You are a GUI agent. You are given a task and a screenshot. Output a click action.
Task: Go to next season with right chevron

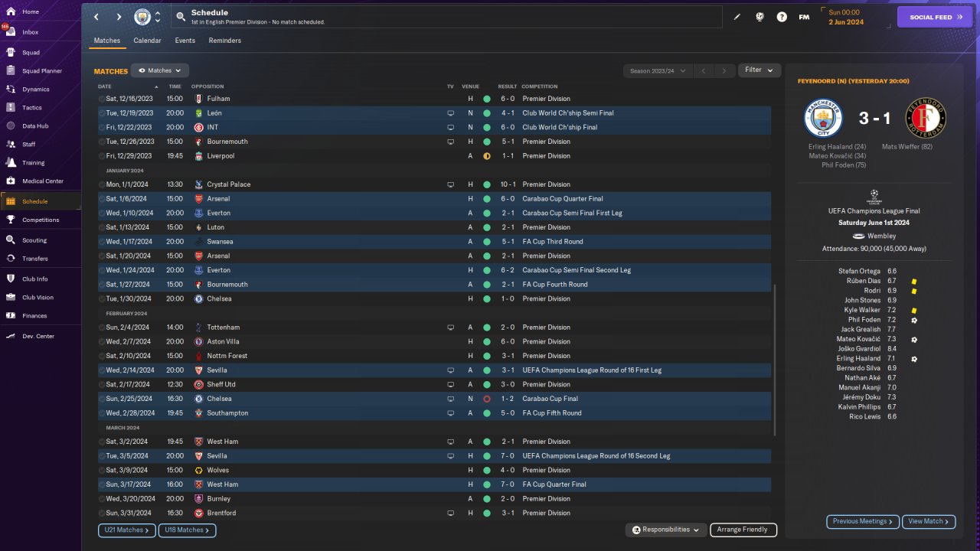[x=724, y=70]
